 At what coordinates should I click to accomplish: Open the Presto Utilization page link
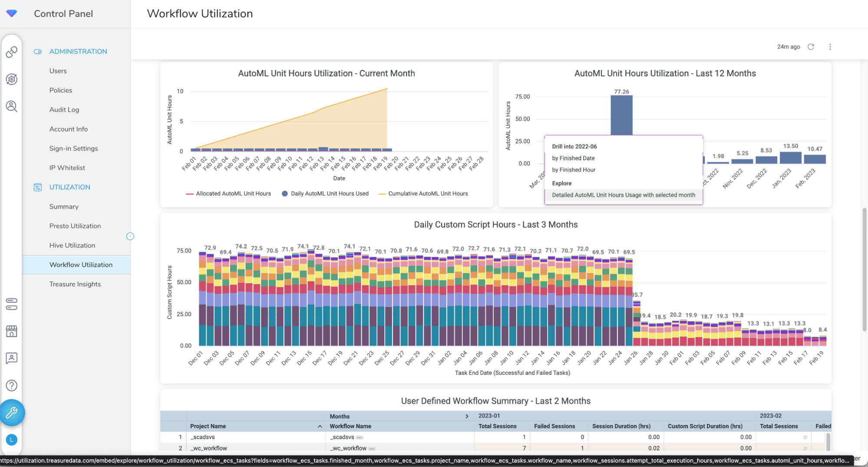click(75, 226)
